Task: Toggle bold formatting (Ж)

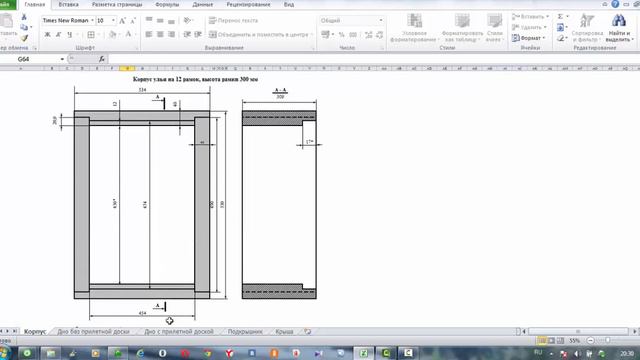Action: point(47,35)
